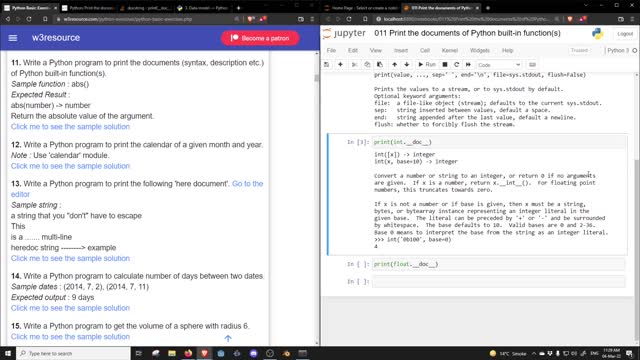Move the selected cell down
Image resolution: width=640 pixels, height=360 pixels.
click(407, 64)
